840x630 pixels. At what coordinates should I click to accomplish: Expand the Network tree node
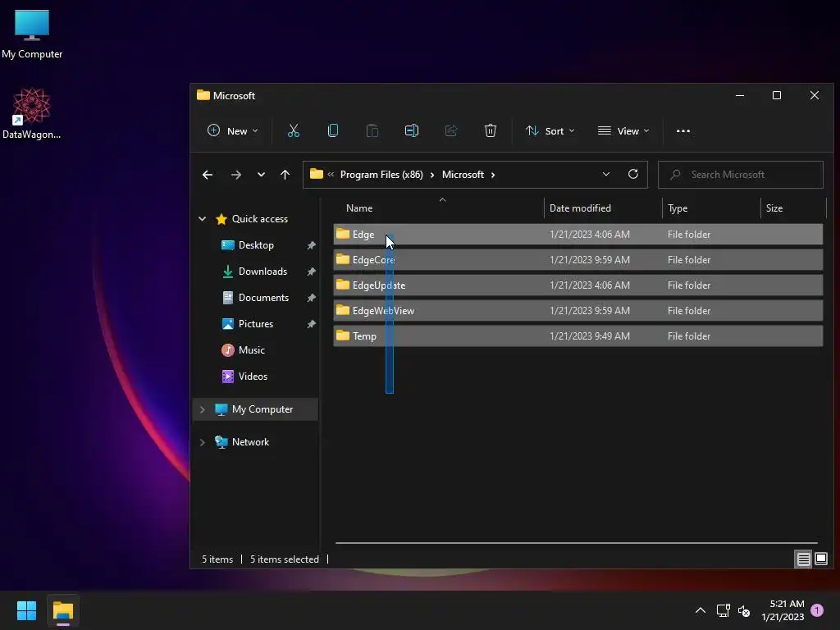202,442
